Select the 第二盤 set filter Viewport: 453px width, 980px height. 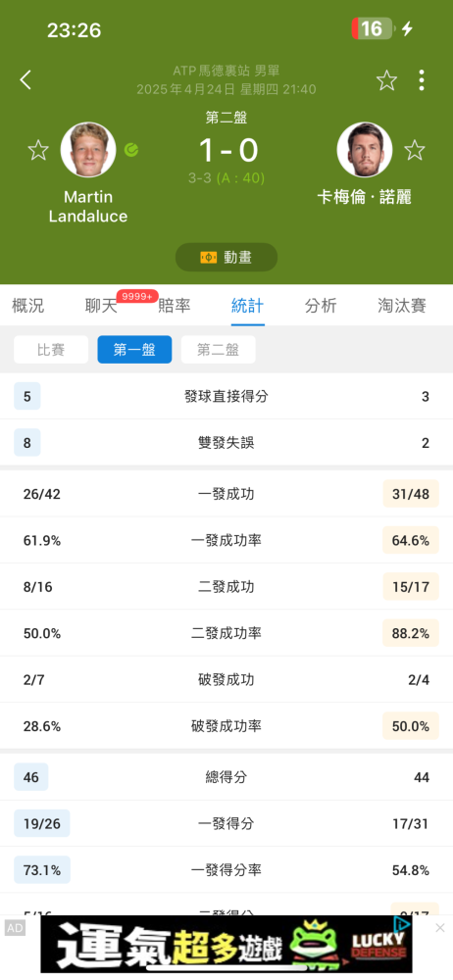tap(219, 350)
